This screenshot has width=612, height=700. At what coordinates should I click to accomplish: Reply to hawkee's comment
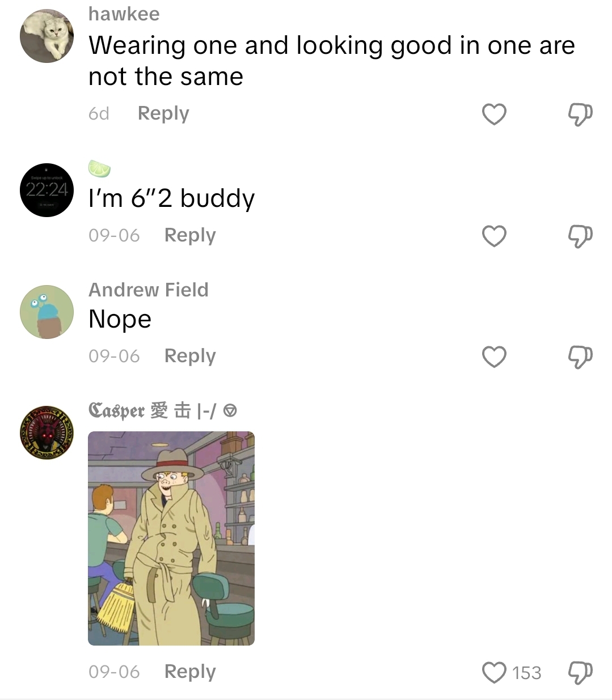pos(163,113)
